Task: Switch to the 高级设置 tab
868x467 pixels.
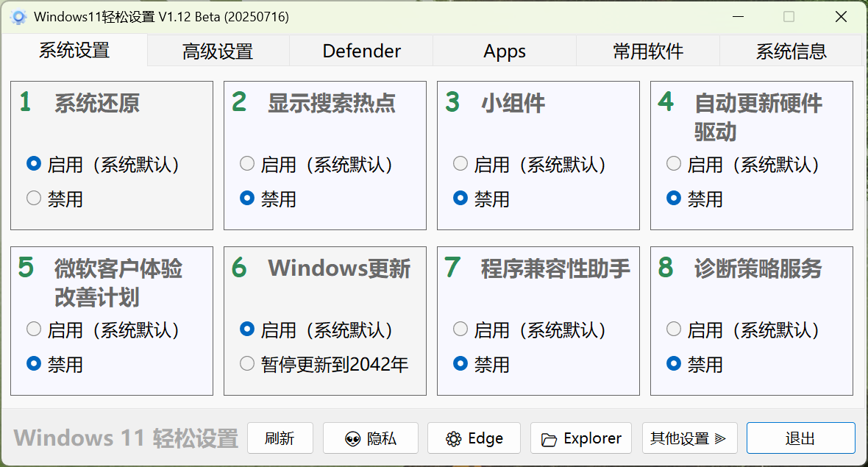Action: (x=218, y=51)
